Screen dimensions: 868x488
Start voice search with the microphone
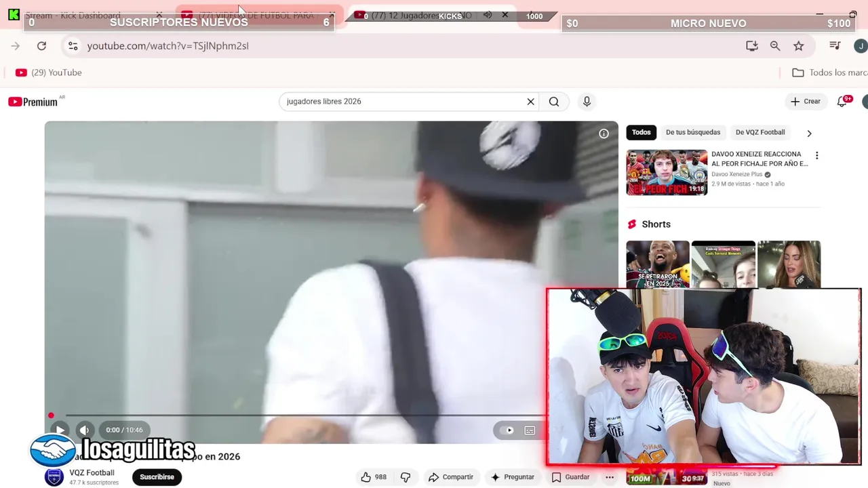point(587,102)
